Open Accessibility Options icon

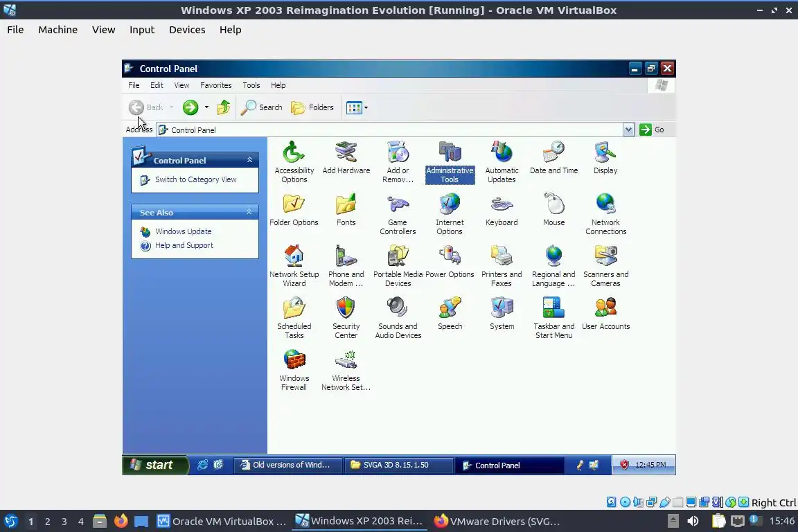(294, 162)
